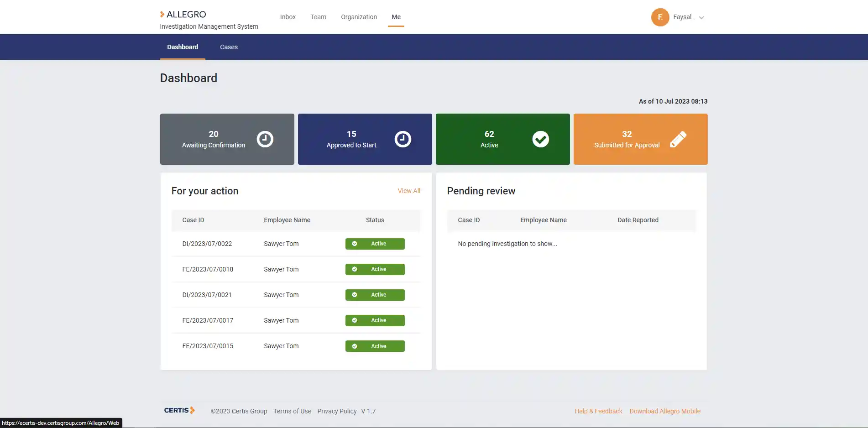Click the pencil icon on Submitted for Approval card
This screenshot has height=428, width=868.
tap(678, 139)
